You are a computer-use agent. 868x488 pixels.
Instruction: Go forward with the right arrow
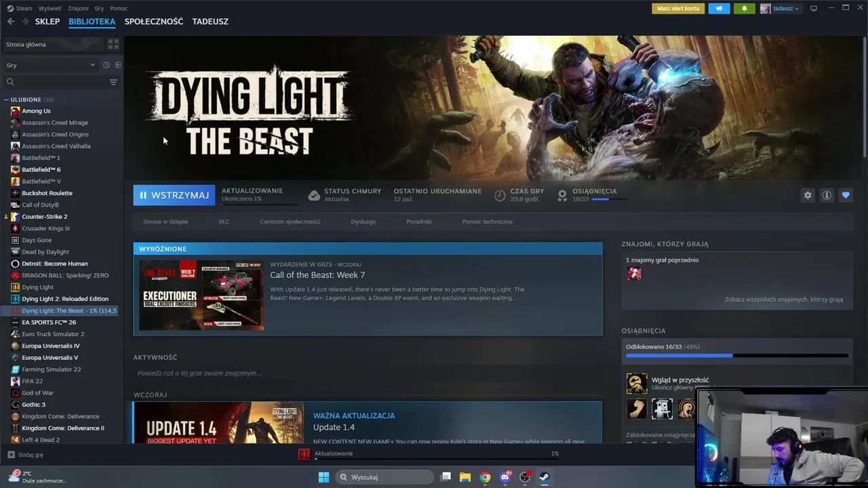coord(25,21)
